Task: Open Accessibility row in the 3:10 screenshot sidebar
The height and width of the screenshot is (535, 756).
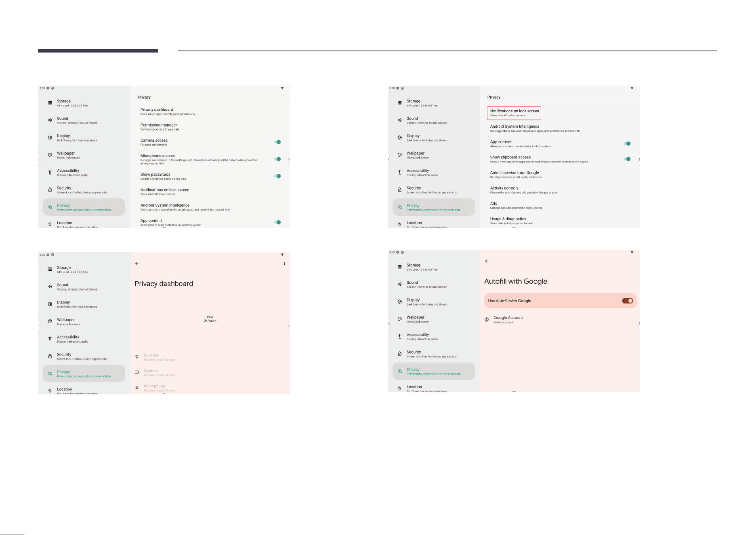Action: (434, 173)
